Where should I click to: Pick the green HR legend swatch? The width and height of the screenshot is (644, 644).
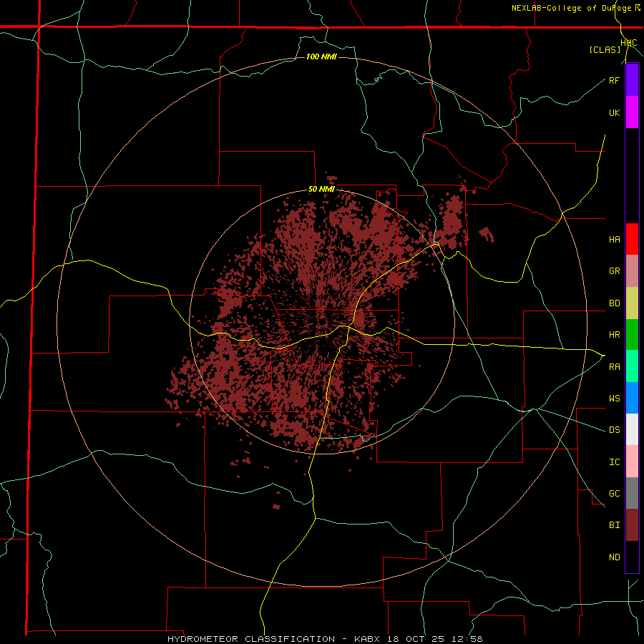pyautogui.click(x=632, y=335)
